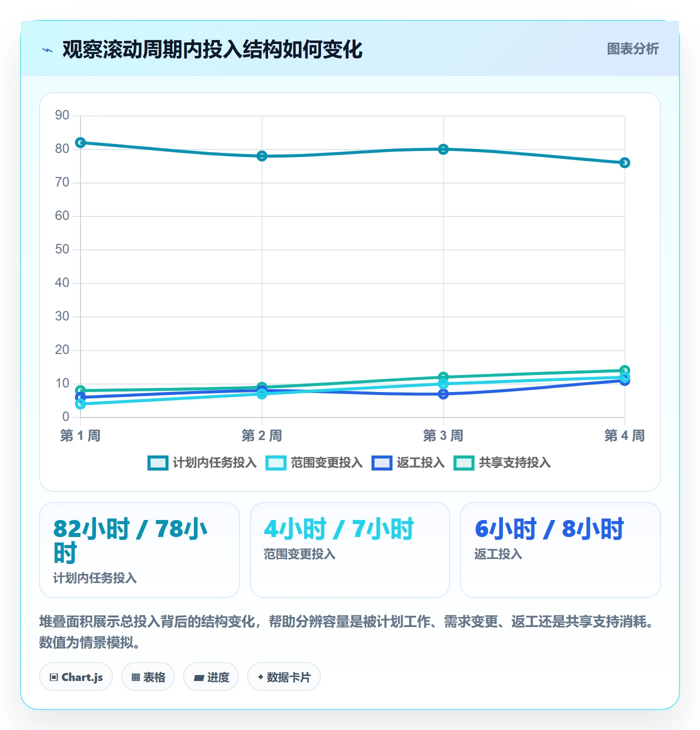Click the small square icon in Chart.js chip
The image size is (700, 730).
(x=54, y=677)
